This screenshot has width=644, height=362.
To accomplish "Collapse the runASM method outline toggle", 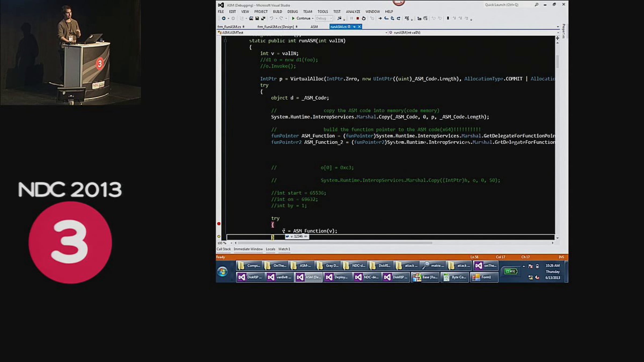I will (x=225, y=41).
